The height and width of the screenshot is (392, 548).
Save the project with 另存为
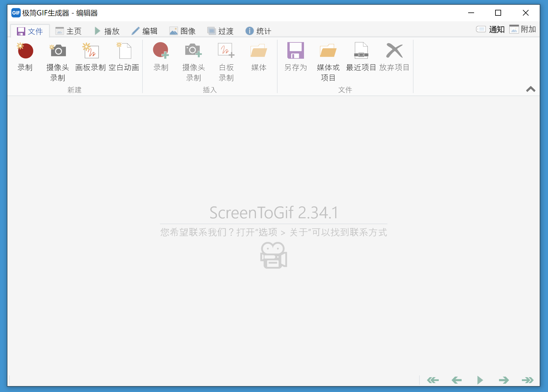[295, 58]
